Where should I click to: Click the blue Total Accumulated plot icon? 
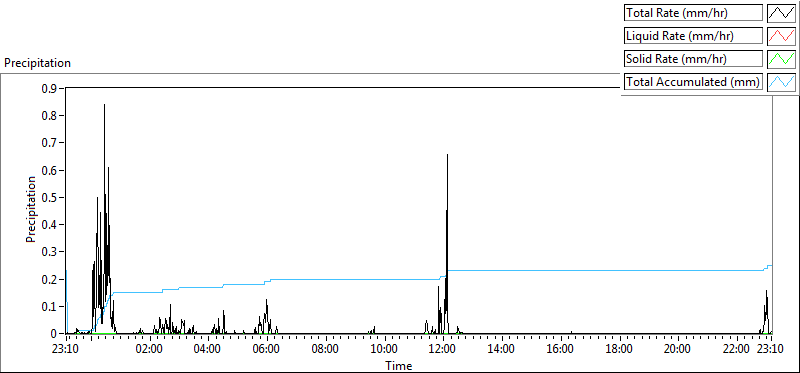click(781, 82)
